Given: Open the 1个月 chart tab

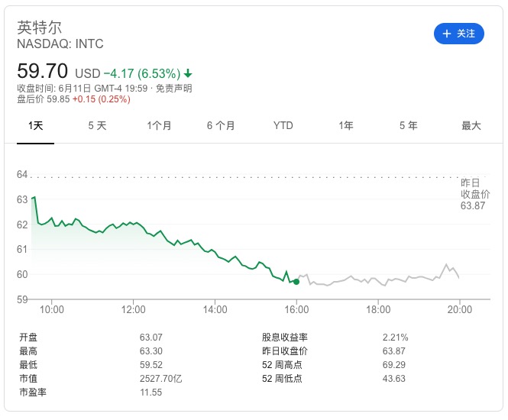Looking at the screenshot, I should pos(159,126).
